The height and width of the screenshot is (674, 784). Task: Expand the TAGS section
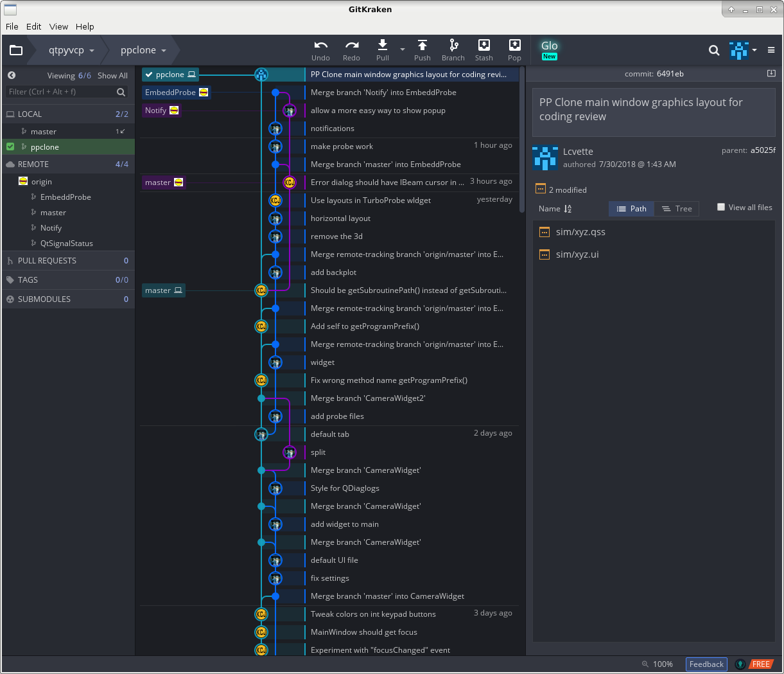pyautogui.click(x=69, y=279)
